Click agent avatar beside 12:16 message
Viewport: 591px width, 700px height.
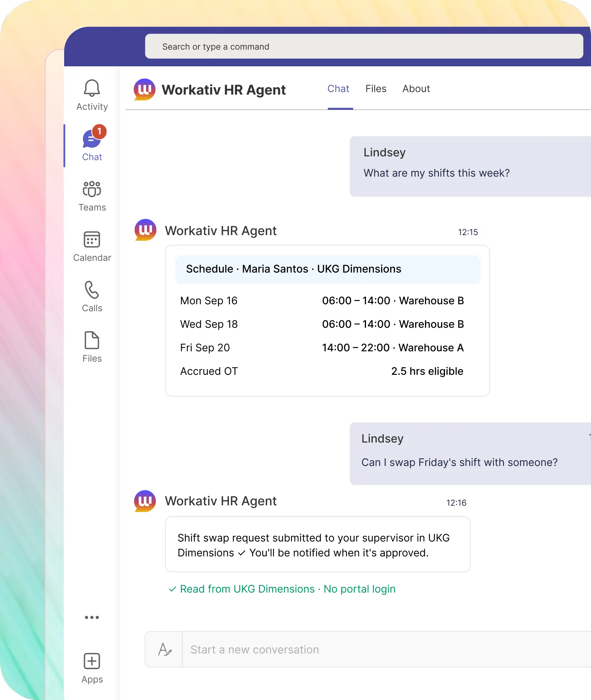[145, 501]
